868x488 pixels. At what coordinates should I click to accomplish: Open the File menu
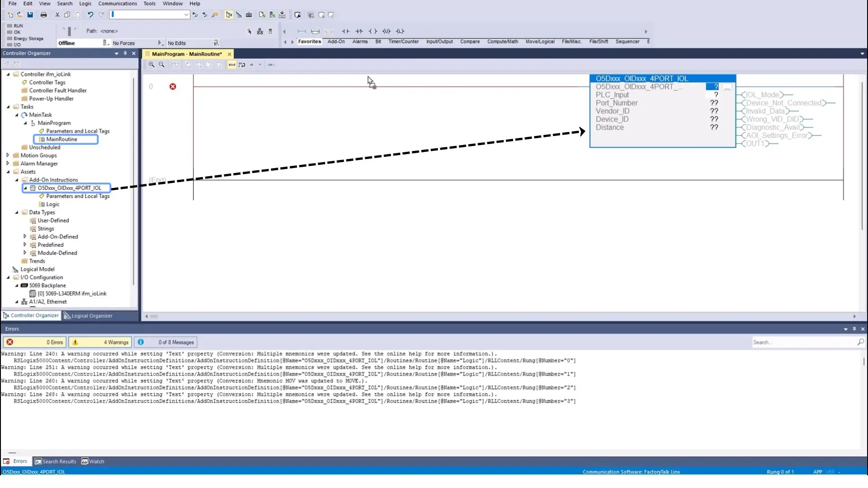[12, 4]
